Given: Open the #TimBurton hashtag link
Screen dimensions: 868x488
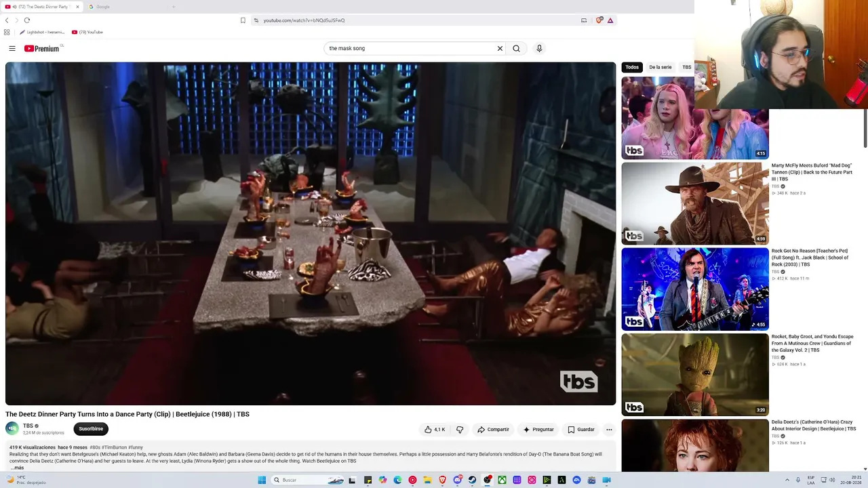Looking at the screenshot, I should 115,447.
